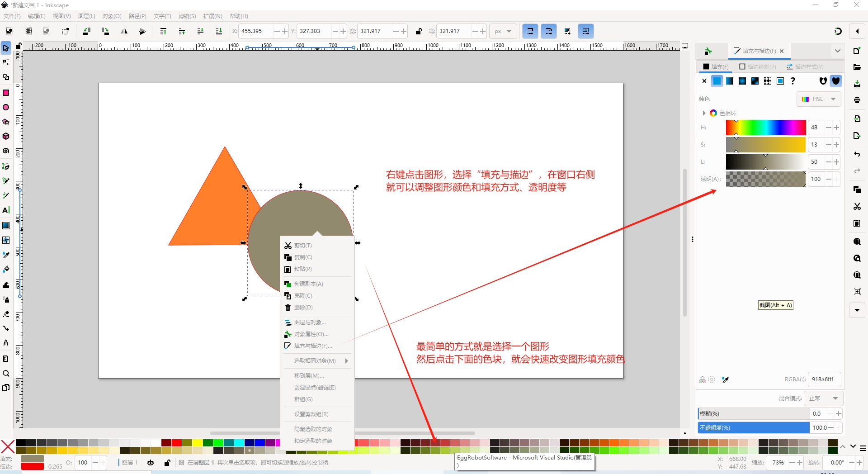Viewport: 868px width, 474px height.
Task: Open the HSL color mode dropdown
Action: pyautogui.click(x=819, y=99)
